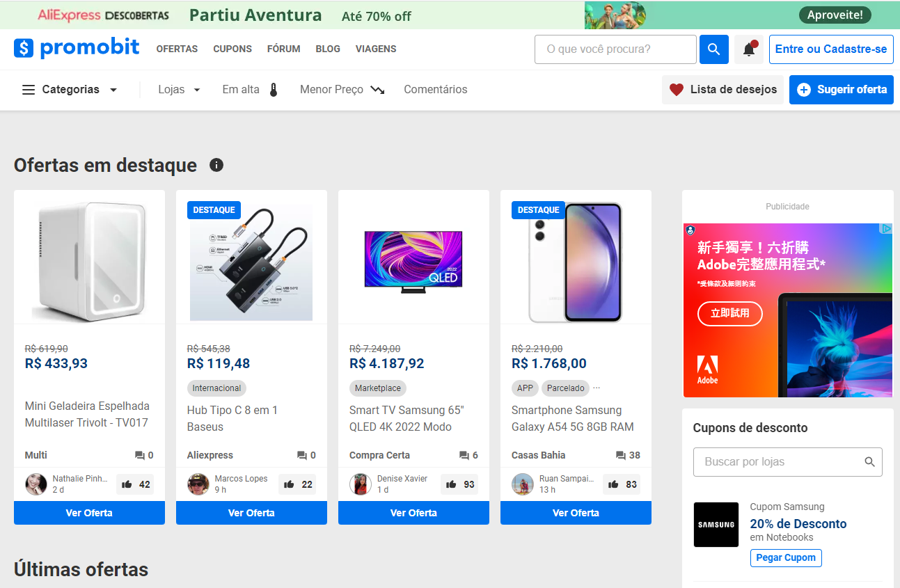Screen dimensions: 900x588
Task: Go to the FÓRUM section
Action: [x=283, y=49]
